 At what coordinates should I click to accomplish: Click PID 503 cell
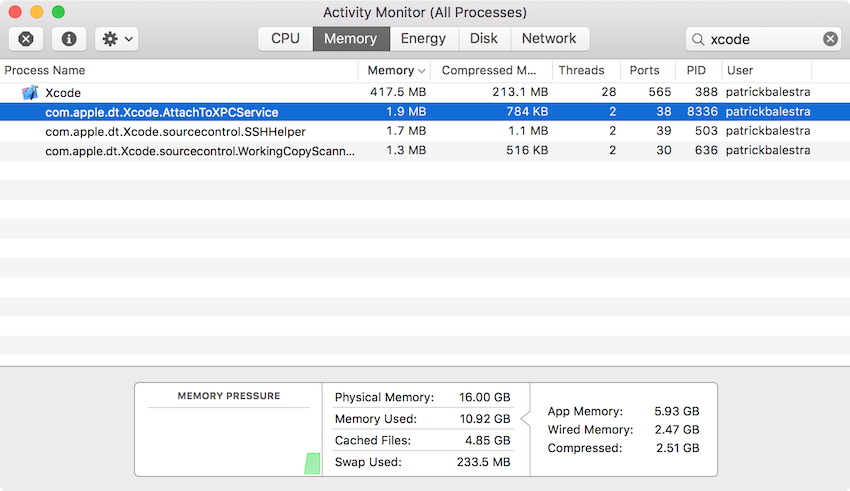[706, 131]
